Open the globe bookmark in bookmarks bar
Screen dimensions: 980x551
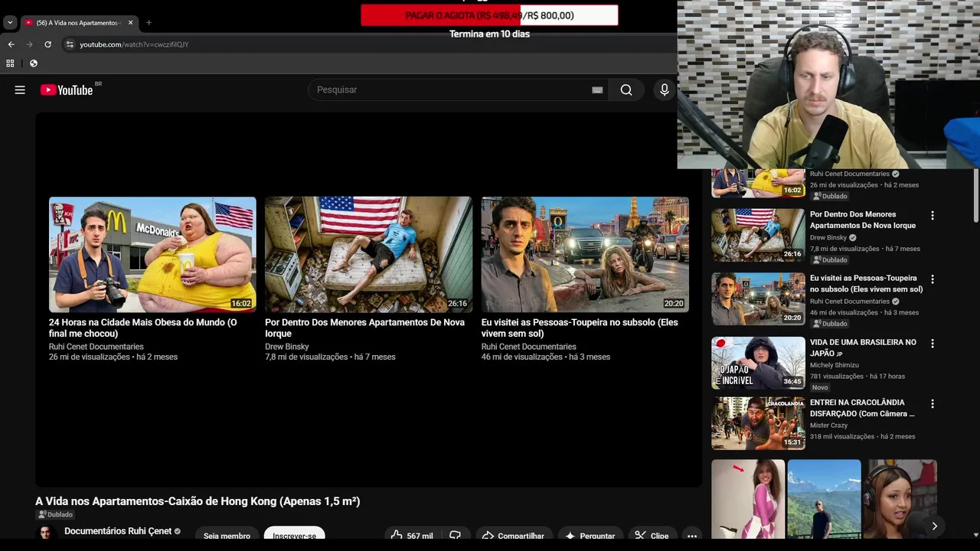(33, 64)
